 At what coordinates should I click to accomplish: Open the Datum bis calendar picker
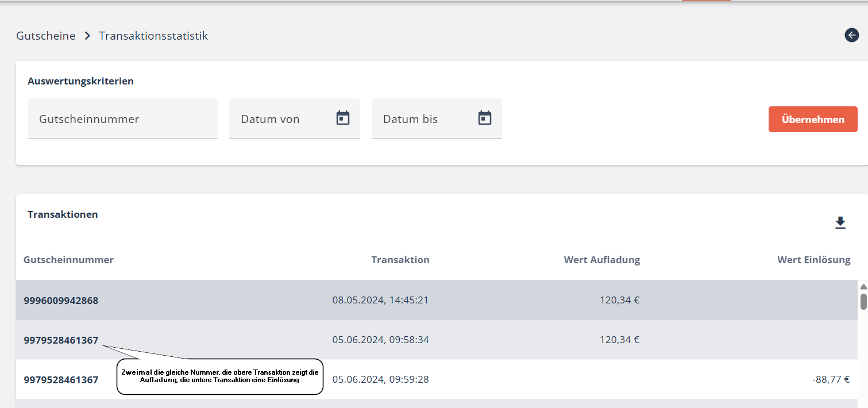click(x=485, y=118)
